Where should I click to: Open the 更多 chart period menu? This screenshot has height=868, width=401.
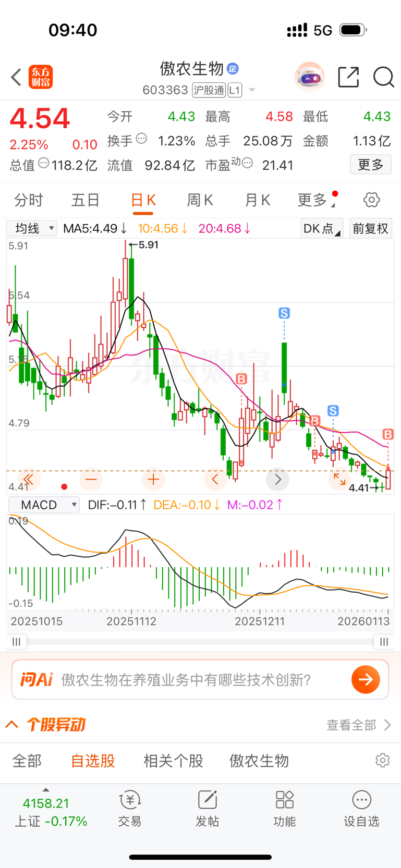tap(317, 200)
